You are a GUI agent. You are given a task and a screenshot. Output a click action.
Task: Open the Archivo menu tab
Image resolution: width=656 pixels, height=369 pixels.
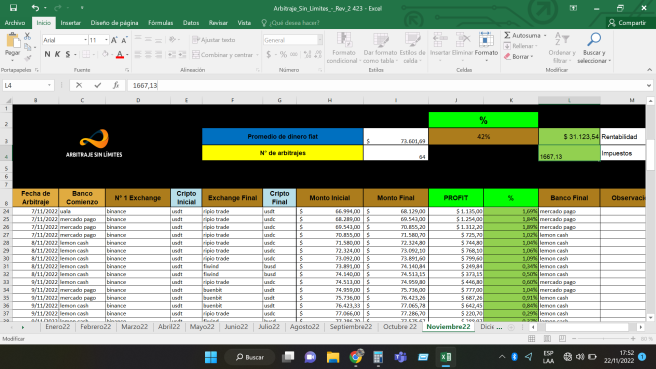(x=15, y=23)
